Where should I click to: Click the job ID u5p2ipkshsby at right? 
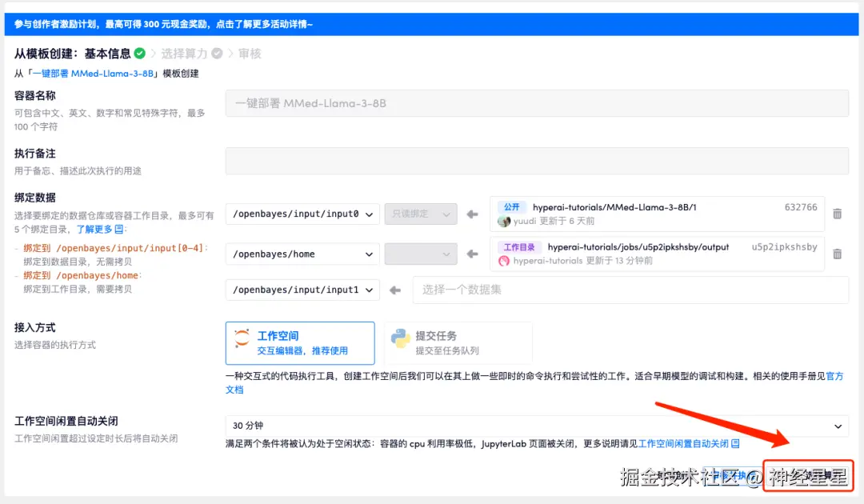click(x=784, y=247)
